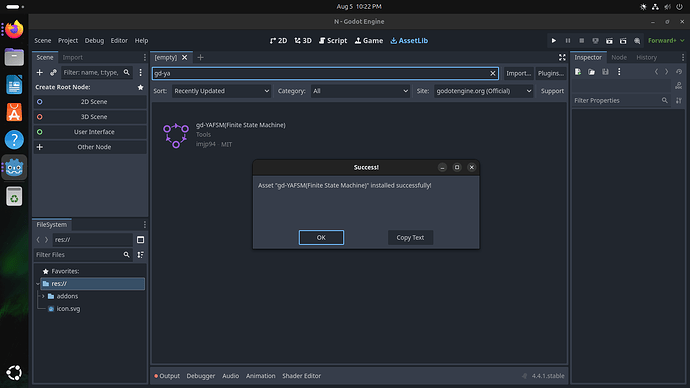690x388 pixels.
Task: Switch to 2D workspace
Action: click(x=278, y=40)
